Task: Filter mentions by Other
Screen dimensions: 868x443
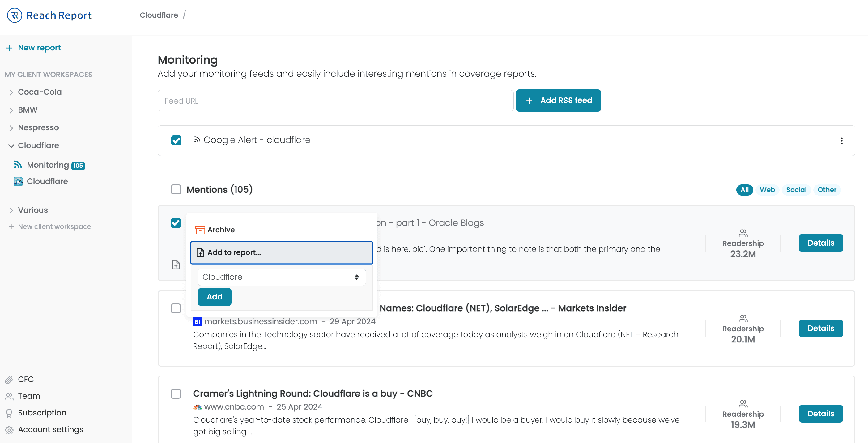Action: tap(827, 190)
